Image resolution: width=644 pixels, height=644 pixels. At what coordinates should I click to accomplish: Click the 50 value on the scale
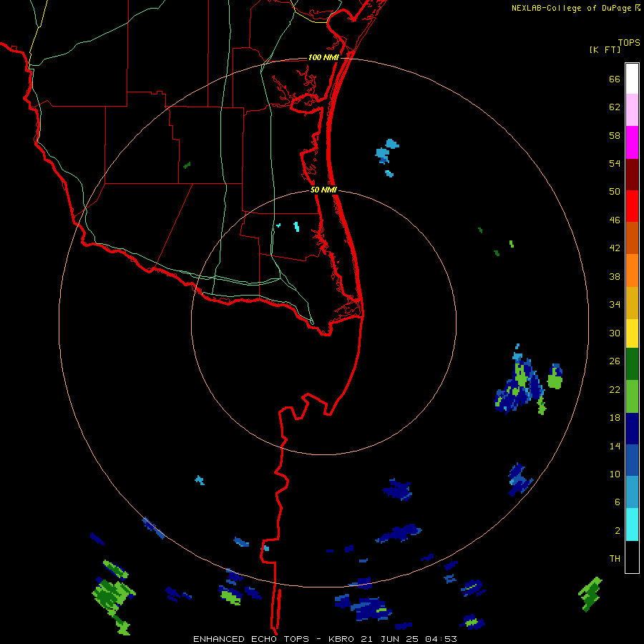point(615,192)
